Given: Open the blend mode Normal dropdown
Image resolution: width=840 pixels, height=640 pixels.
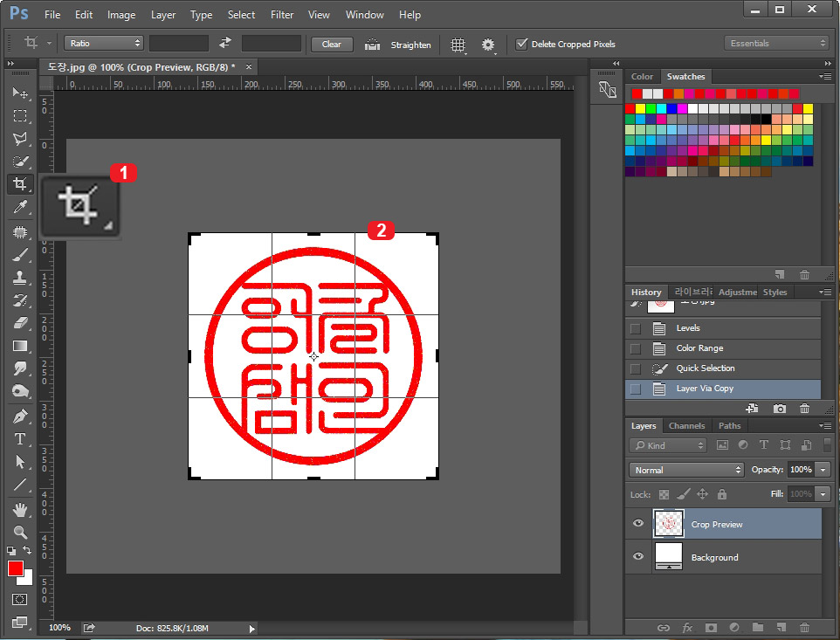Looking at the screenshot, I should pyautogui.click(x=686, y=470).
